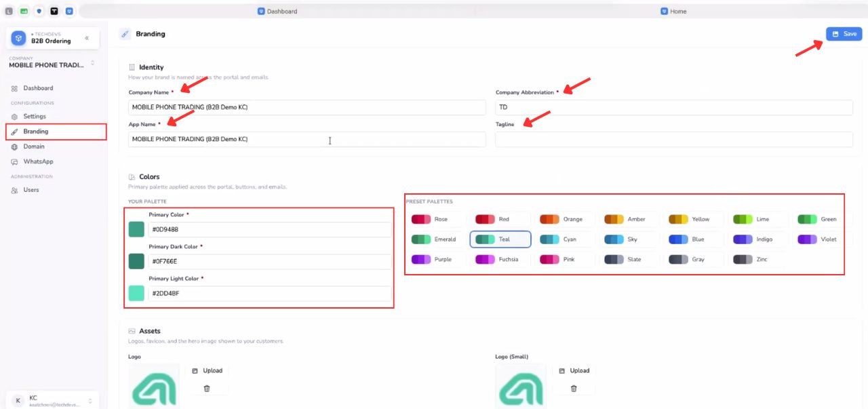Open the Primary Color swatch picker

(x=136, y=229)
